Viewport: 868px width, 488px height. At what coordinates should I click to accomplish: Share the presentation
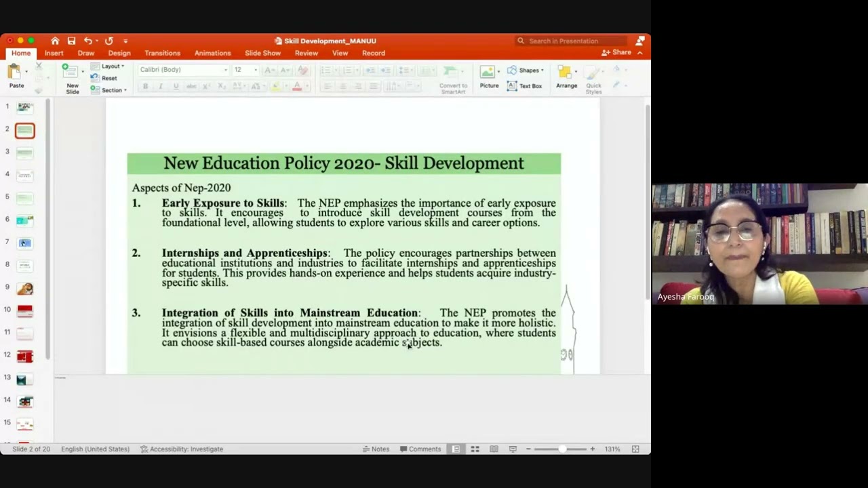pos(616,52)
